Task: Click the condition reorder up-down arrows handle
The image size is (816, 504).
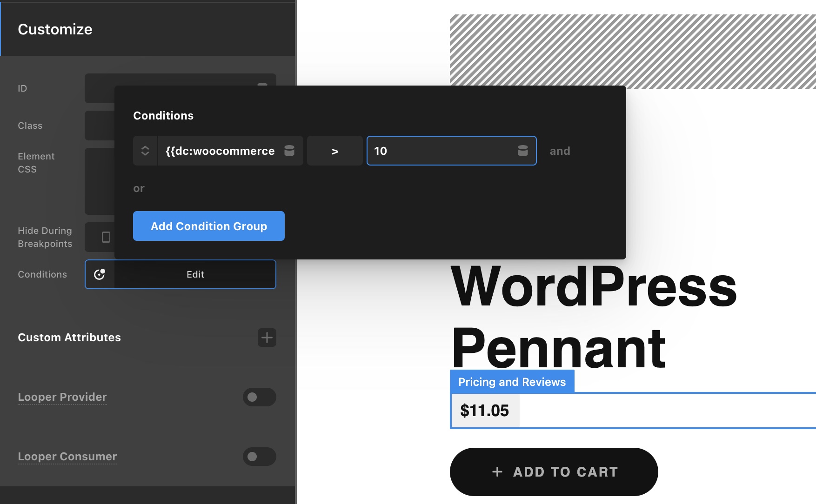Action: (x=145, y=151)
